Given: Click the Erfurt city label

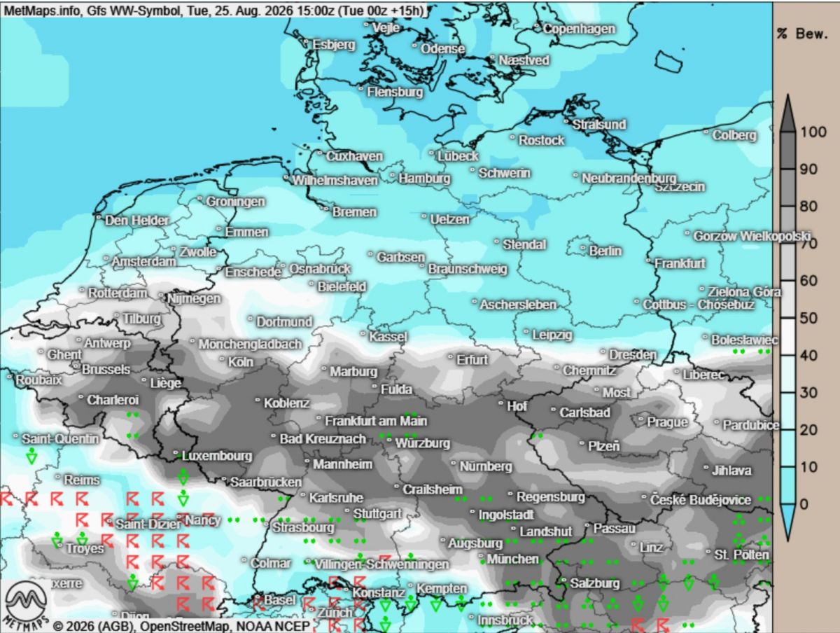Looking at the screenshot, I should 472,359.
